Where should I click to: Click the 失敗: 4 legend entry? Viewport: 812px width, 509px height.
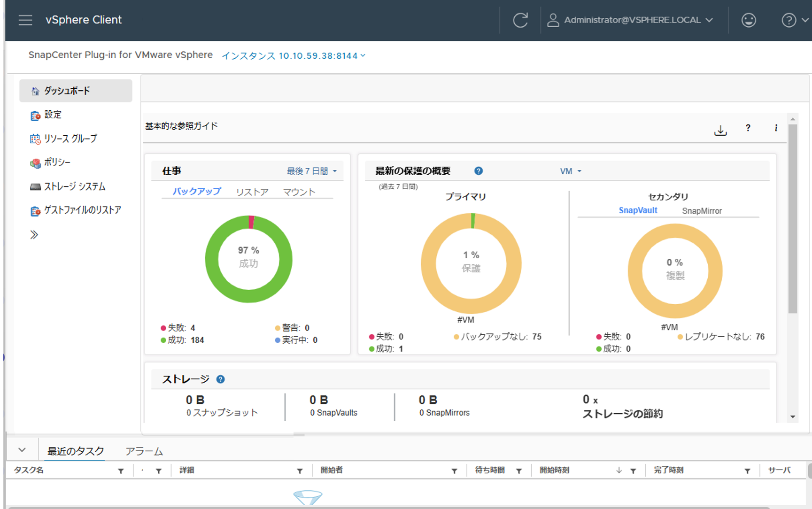178,328
